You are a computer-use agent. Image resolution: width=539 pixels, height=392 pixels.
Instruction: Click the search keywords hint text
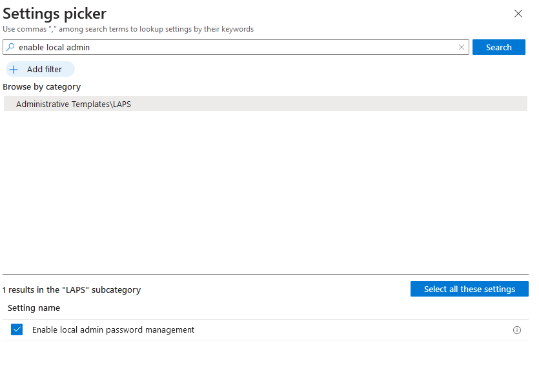(x=128, y=29)
